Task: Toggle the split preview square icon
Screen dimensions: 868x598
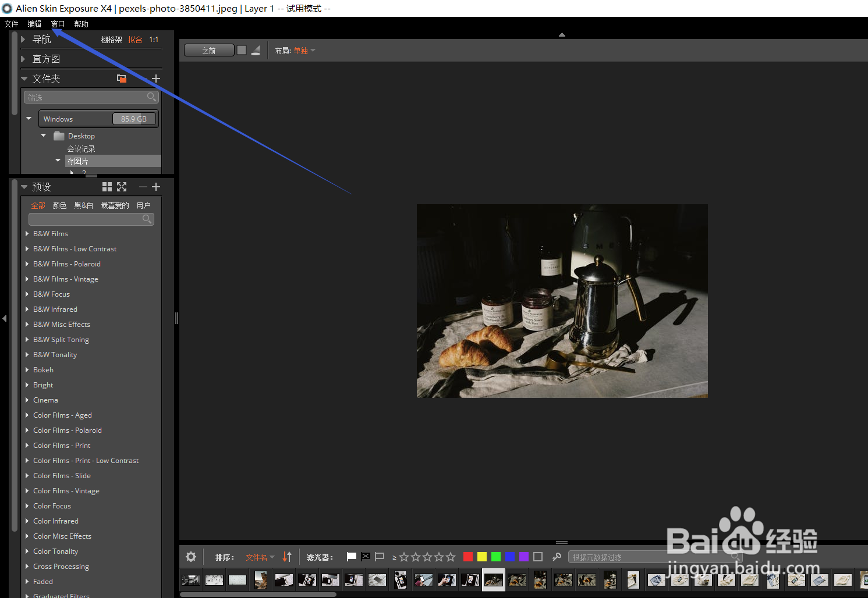Action: (242, 50)
